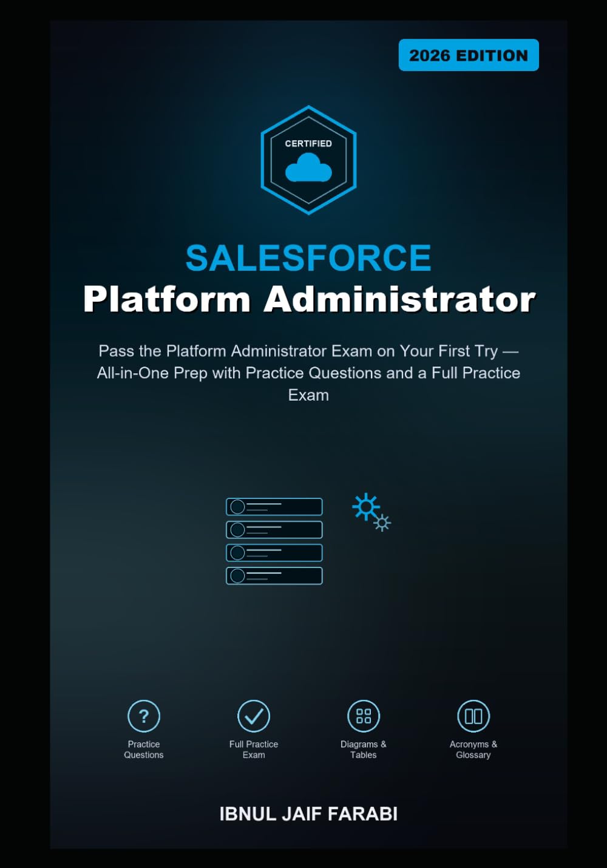607x868 pixels.
Task: Click the grid Diagrams & Tables icon
Action: click(364, 716)
